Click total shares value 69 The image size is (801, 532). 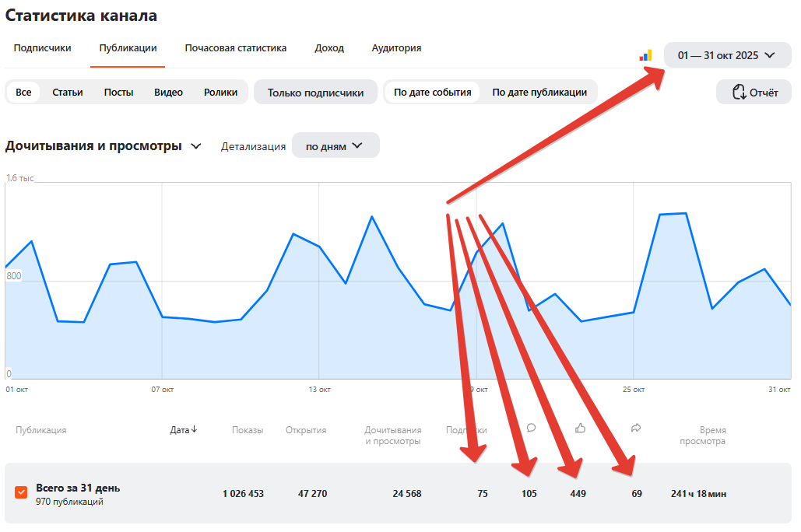(637, 494)
